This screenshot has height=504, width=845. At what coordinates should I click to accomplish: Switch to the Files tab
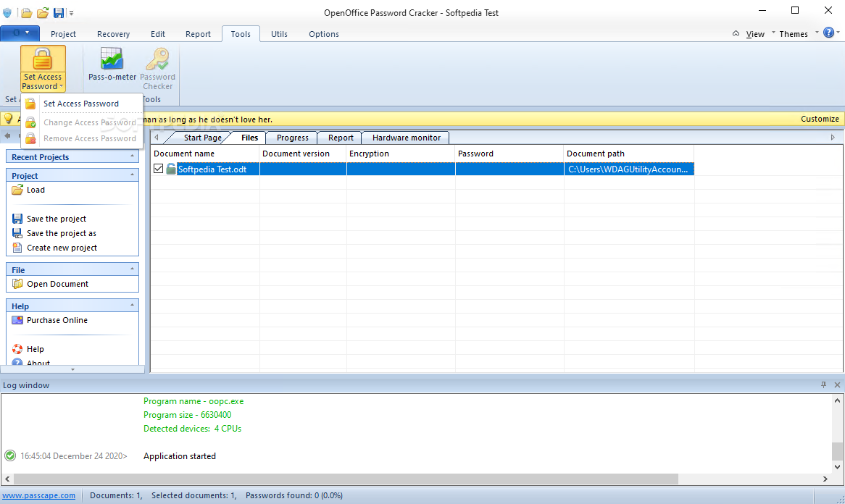(249, 138)
